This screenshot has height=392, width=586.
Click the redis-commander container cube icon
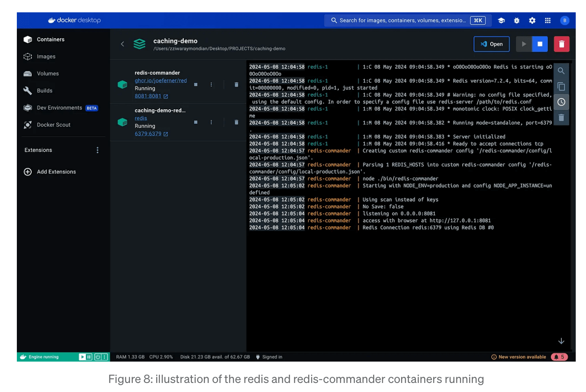(122, 85)
